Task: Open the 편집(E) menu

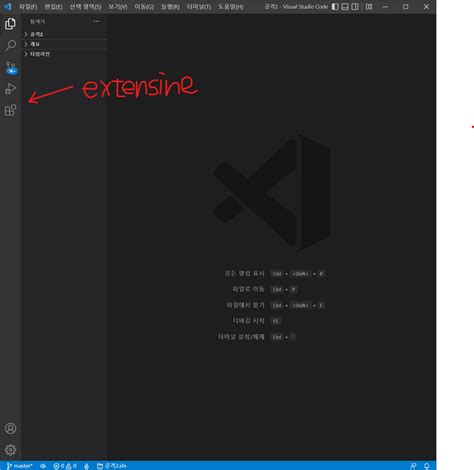Action: (53, 7)
